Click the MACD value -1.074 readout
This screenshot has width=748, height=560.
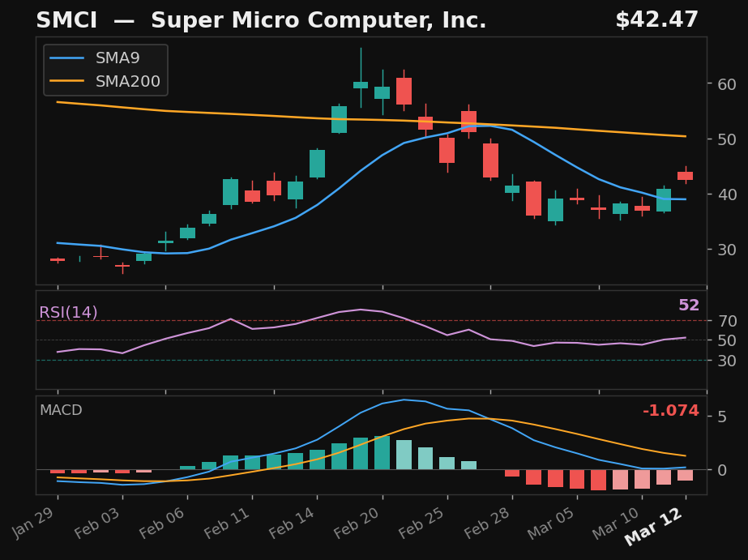(x=671, y=411)
